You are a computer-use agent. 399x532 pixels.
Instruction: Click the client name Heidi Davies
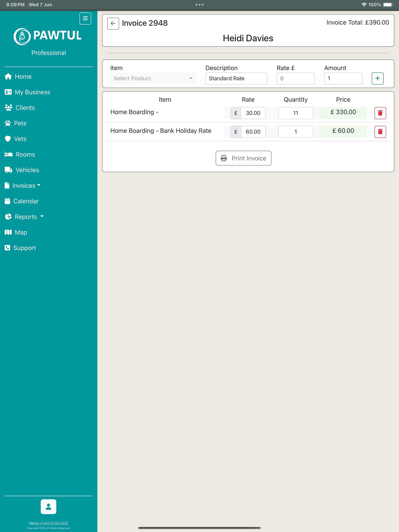pyautogui.click(x=248, y=38)
